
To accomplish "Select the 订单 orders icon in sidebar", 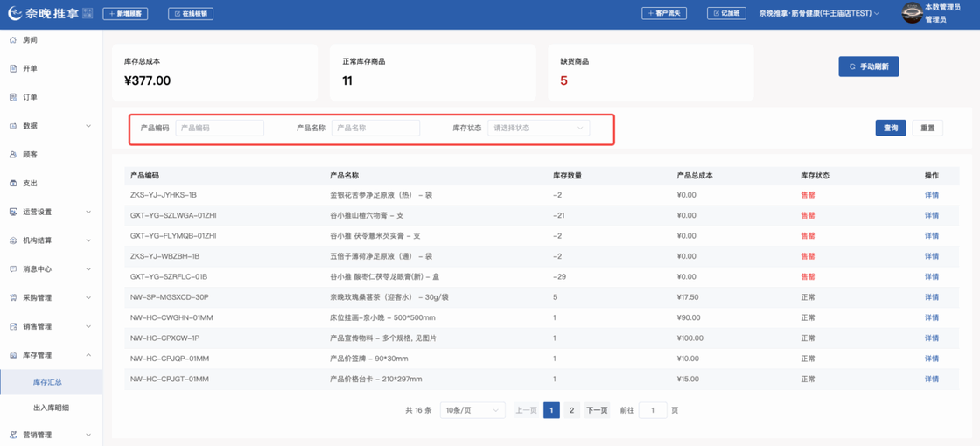I will (x=13, y=97).
